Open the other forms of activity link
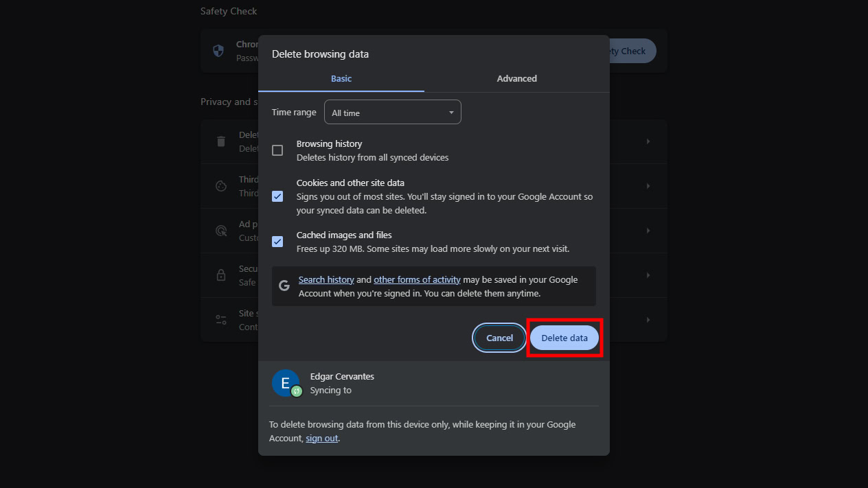 [x=417, y=279]
